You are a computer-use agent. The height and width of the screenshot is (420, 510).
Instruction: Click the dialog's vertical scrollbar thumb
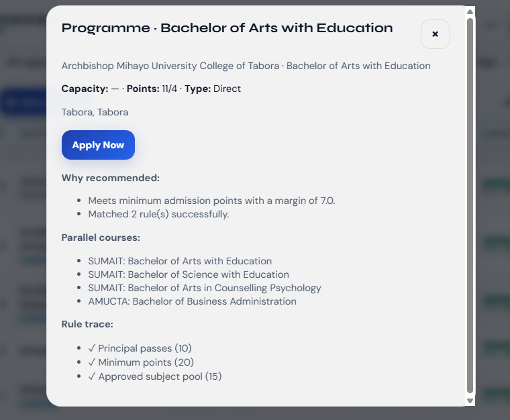point(470,206)
